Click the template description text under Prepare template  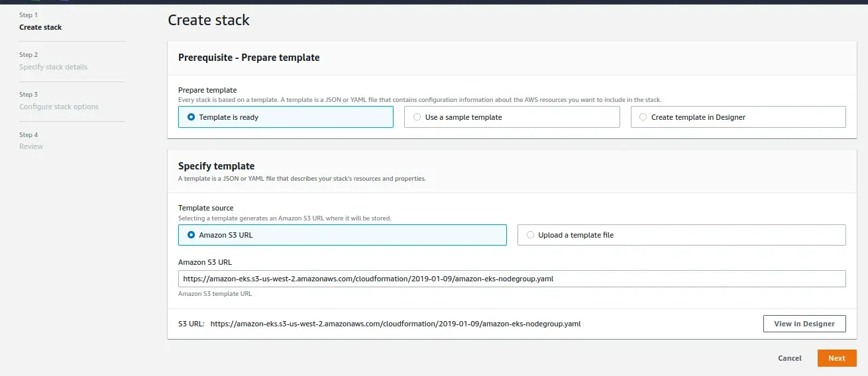pos(419,100)
